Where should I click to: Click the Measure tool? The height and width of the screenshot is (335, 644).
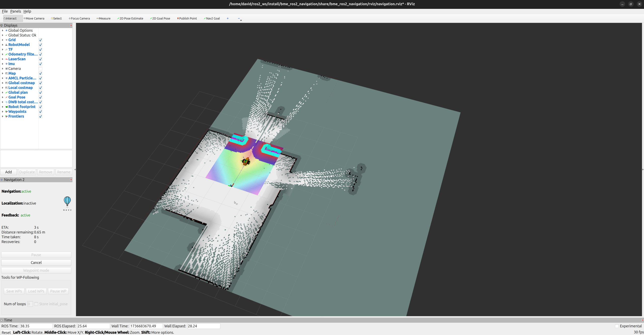click(x=103, y=18)
